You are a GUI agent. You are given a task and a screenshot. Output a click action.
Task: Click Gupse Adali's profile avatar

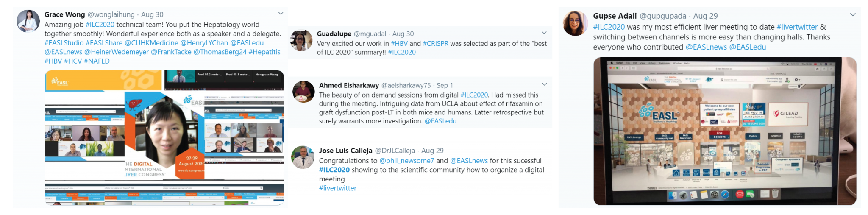575,23
